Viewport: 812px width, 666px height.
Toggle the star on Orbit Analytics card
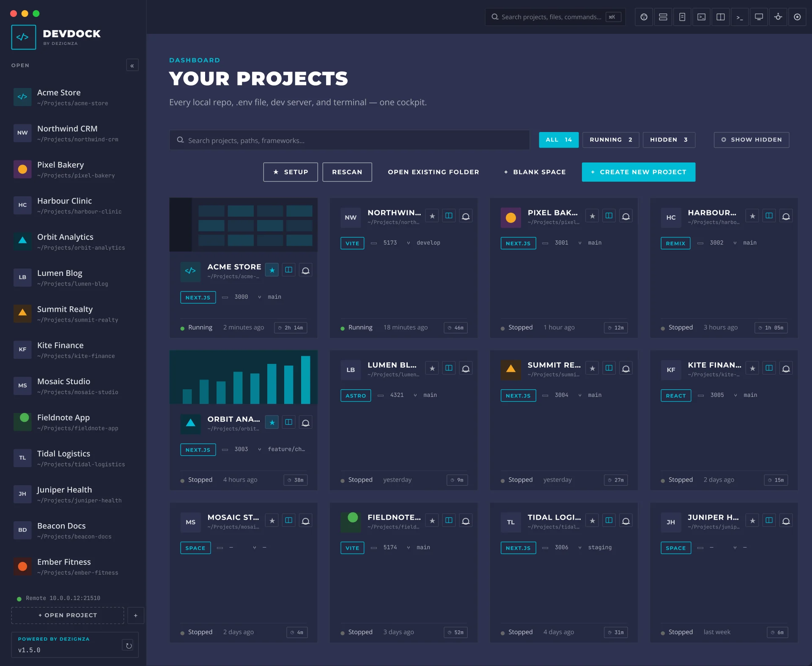(272, 422)
